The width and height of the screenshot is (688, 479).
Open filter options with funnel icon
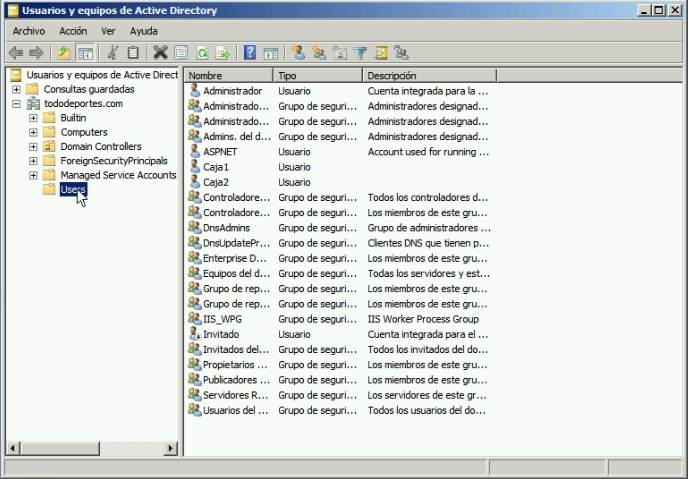coord(360,53)
